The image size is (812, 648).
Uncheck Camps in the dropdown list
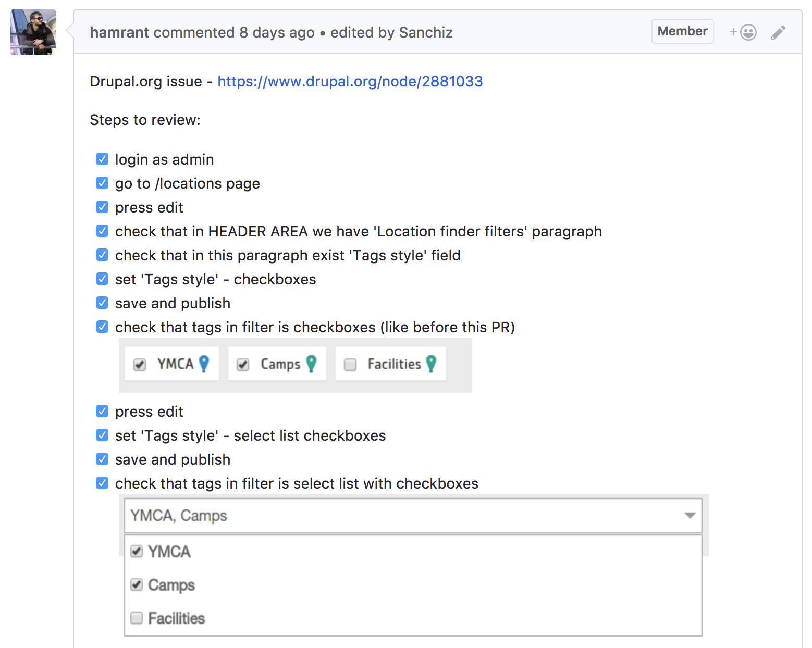137,584
